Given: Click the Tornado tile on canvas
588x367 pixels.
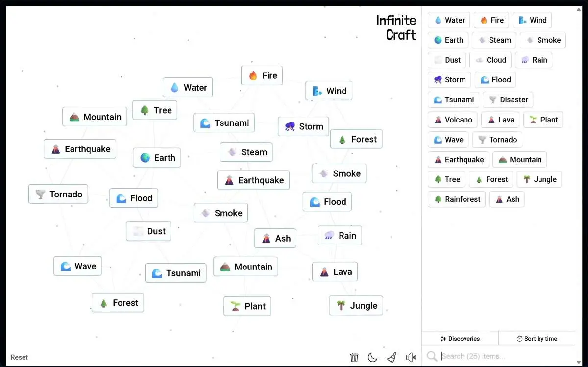Looking at the screenshot, I should tap(58, 195).
